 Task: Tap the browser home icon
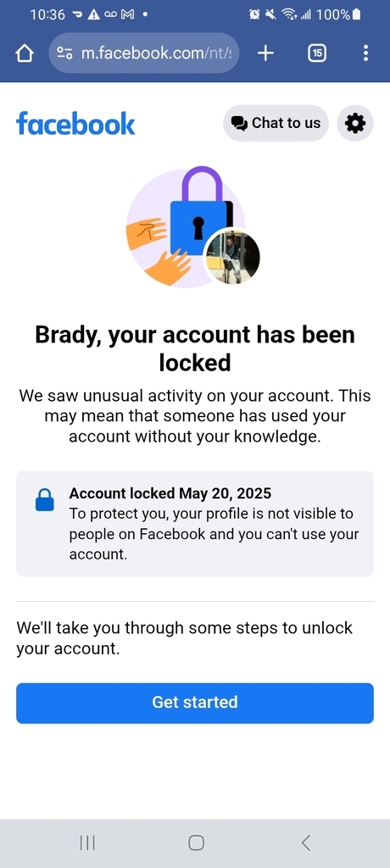pos(25,53)
